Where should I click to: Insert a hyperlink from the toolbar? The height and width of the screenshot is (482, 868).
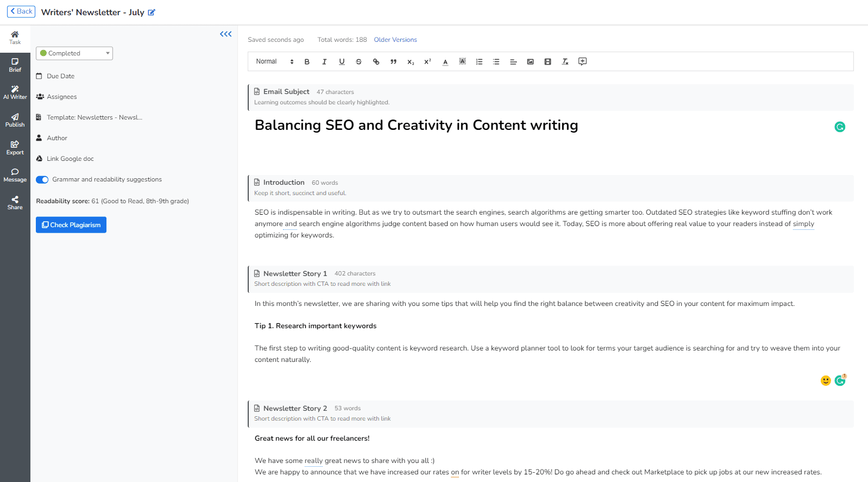click(x=376, y=62)
